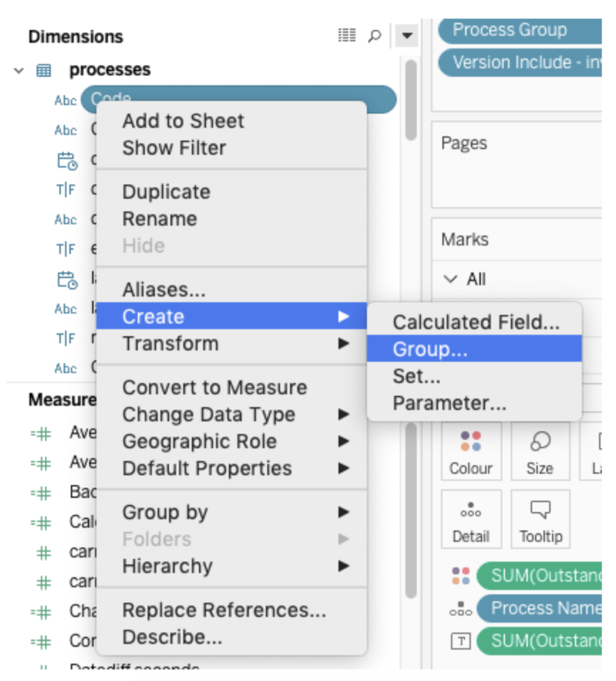Click the Detail shelf icon
The width and height of the screenshot is (616, 681).
pyautogui.click(x=471, y=519)
